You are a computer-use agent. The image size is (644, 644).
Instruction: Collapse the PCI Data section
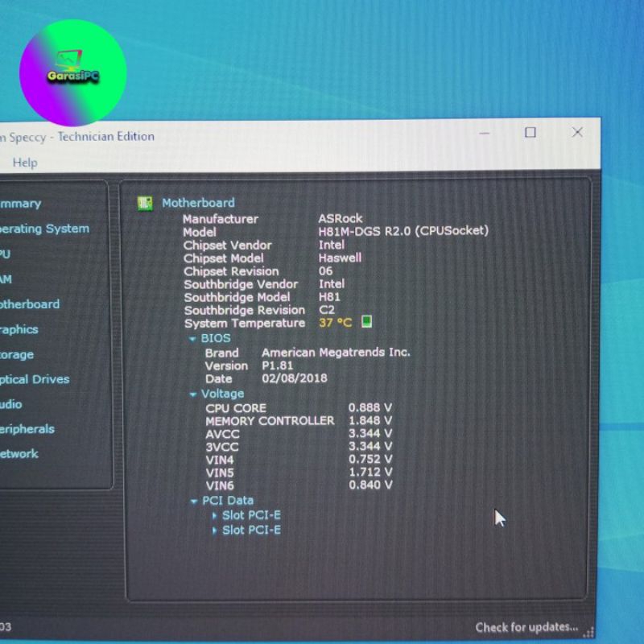(x=193, y=502)
